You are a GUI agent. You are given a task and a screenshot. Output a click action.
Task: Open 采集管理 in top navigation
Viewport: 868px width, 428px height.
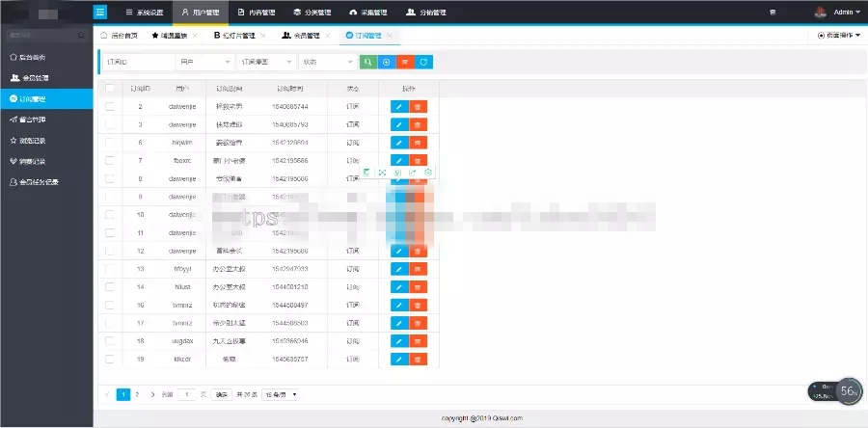(x=368, y=13)
